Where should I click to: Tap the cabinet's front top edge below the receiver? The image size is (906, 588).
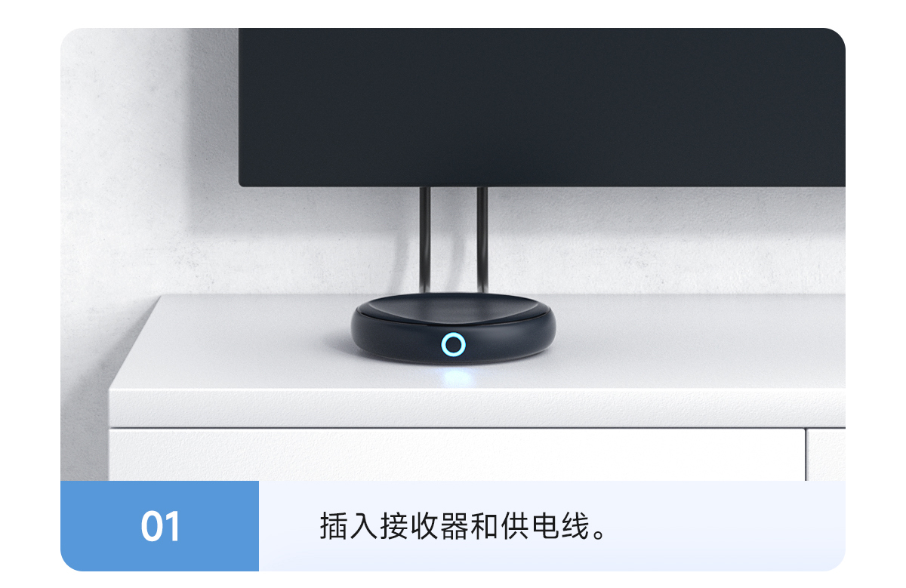click(x=453, y=408)
